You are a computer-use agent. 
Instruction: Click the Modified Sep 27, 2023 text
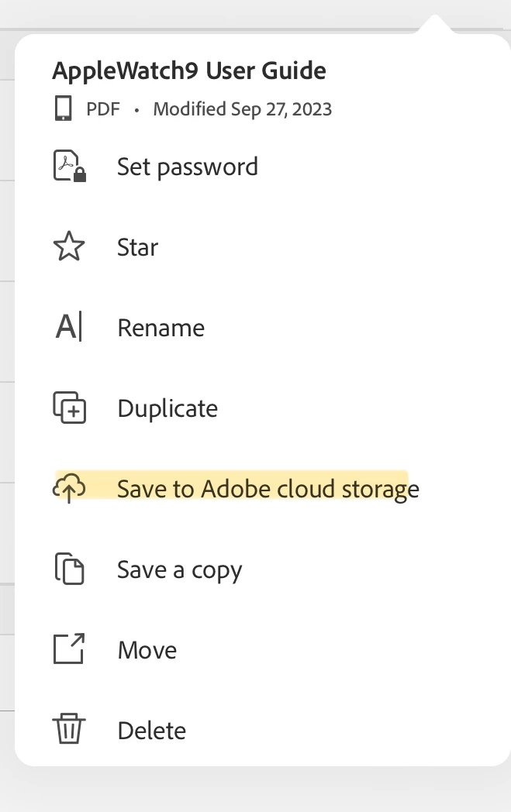[x=243, y=109]
